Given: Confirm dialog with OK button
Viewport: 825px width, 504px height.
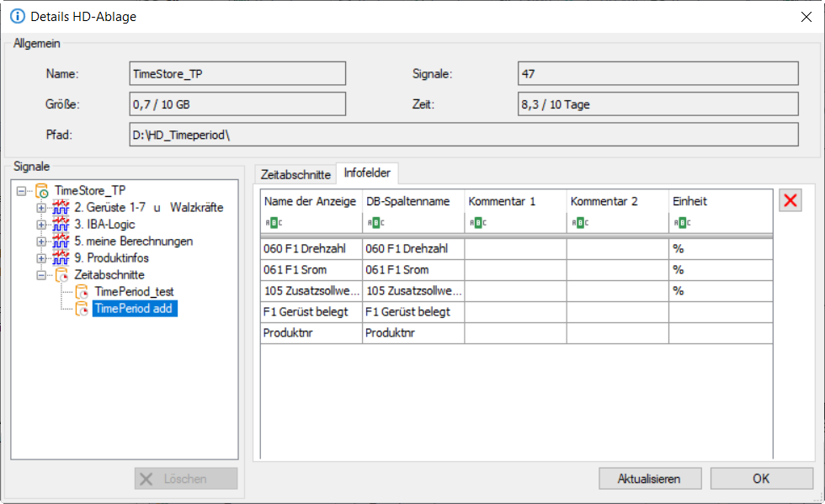Looking at the screenshot, I should [x=761, y=479].
